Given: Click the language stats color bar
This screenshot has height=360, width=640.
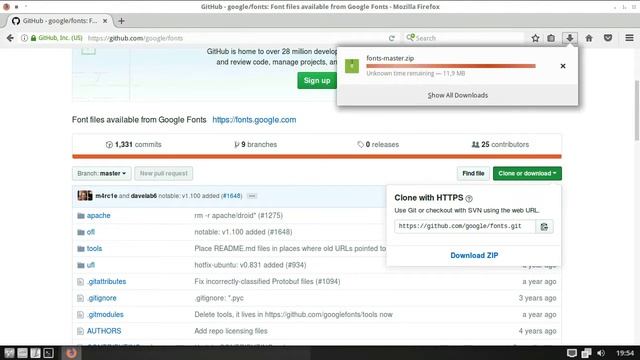Looking at the screenshot, I should click(317, 156).
